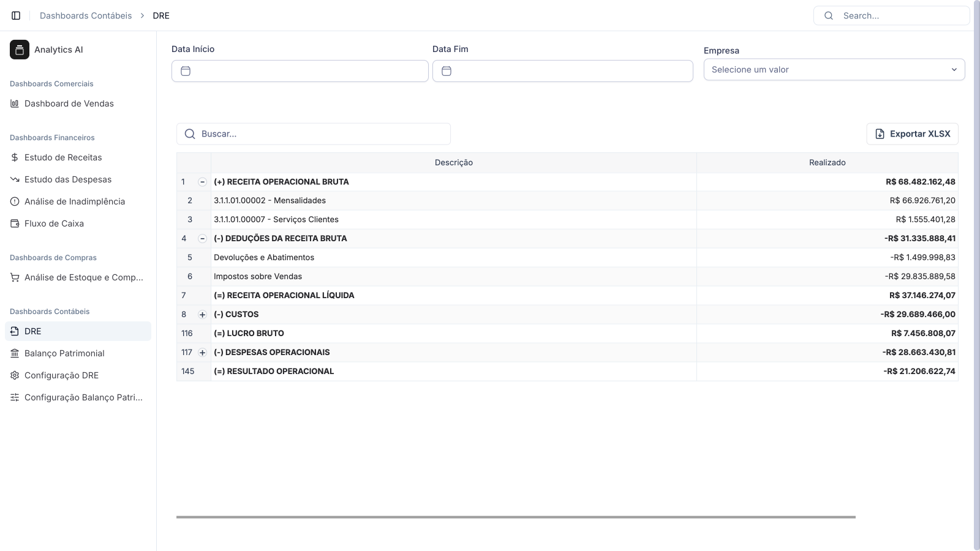Click the Configuração DRE gear icon

tap(15, 375)
